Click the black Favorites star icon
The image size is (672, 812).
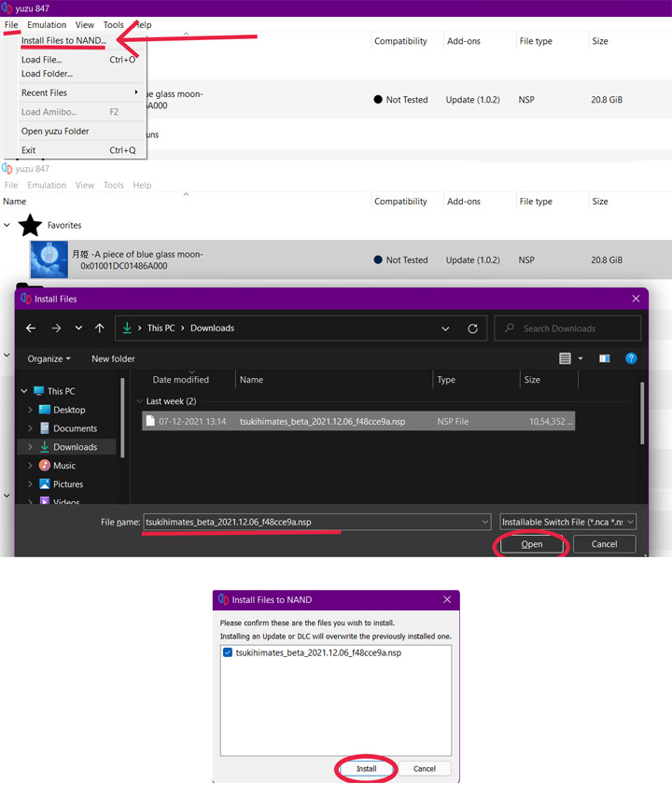click(x=31, y=225)
